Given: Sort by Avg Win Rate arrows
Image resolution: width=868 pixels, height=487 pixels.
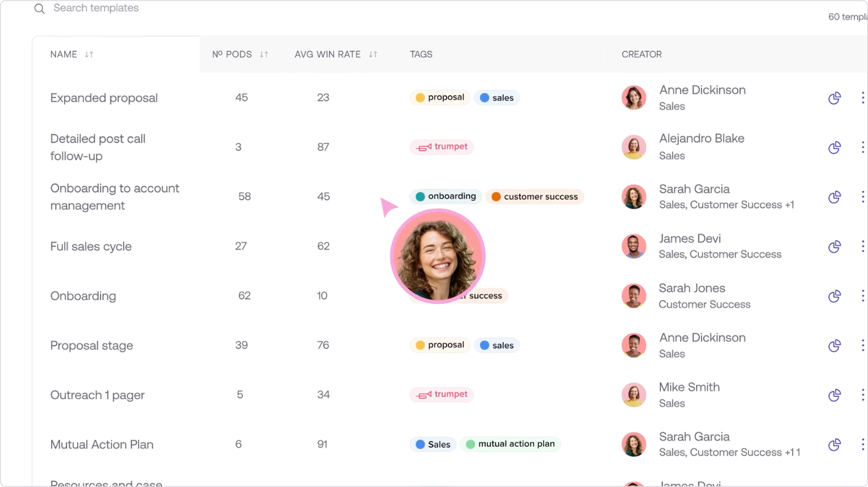Looking at the screenshot, I should [373, 54].
